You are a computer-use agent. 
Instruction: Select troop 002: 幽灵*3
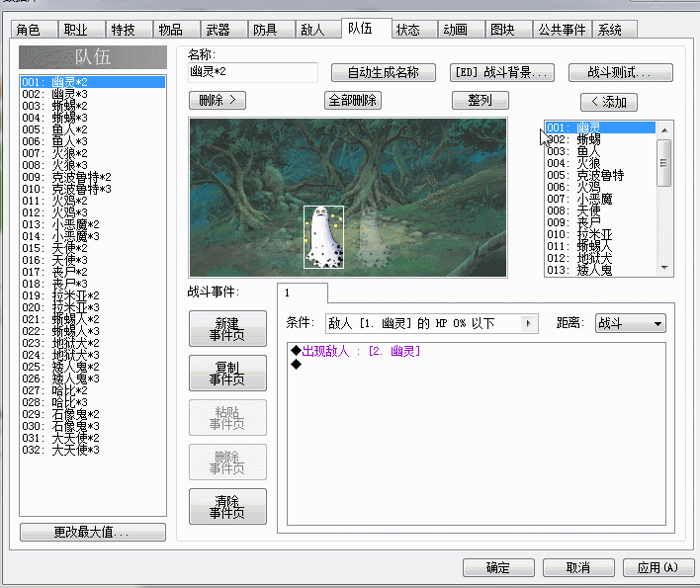(92, 94)
